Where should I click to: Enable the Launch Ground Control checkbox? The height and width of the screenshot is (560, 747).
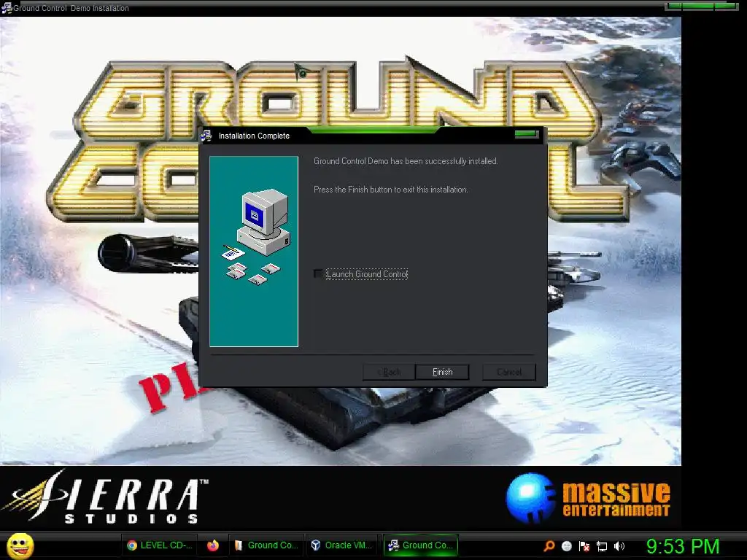tap(318, 274)
